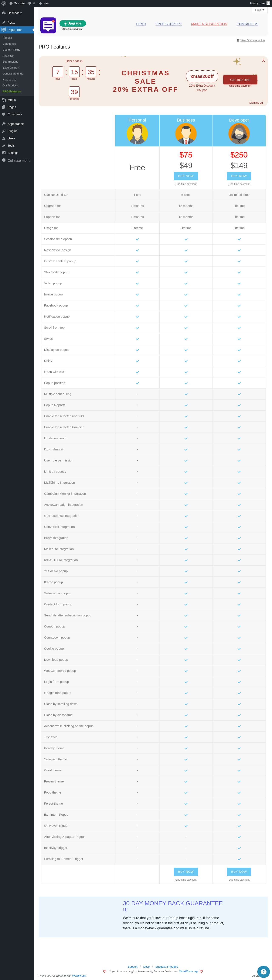Open the Appearance sidebar menu
Screen dimensions: 272x980
pos(15,124)
